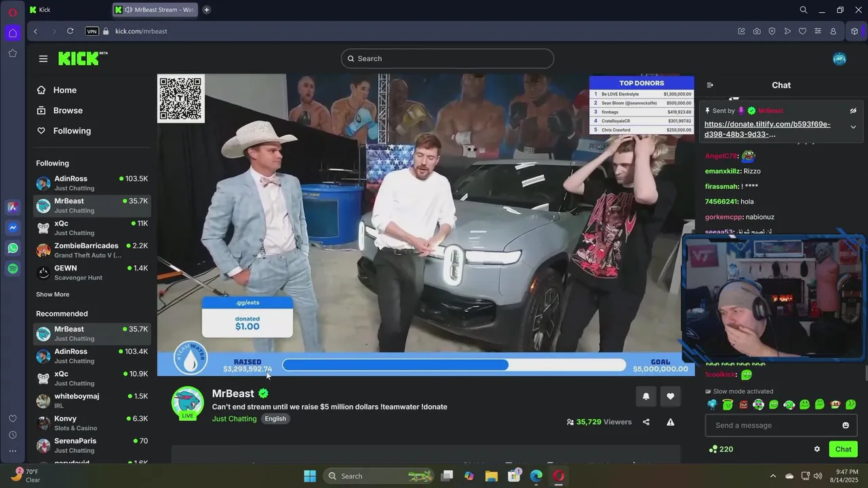Report the stream via warning icon

pos(671,422)
